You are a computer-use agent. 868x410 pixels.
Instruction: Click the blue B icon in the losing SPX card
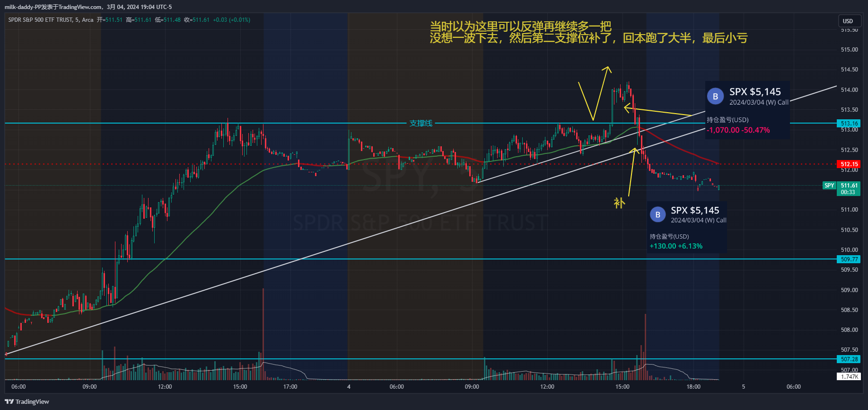click(715, 97)
